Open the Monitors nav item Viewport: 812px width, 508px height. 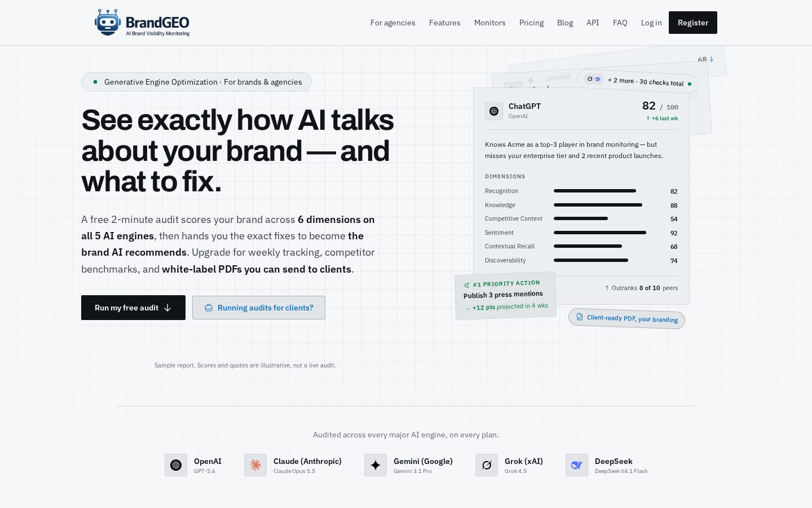click(490, 23)
